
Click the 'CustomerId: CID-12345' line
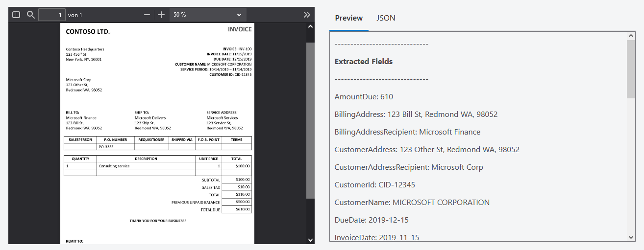pos(375,185)
